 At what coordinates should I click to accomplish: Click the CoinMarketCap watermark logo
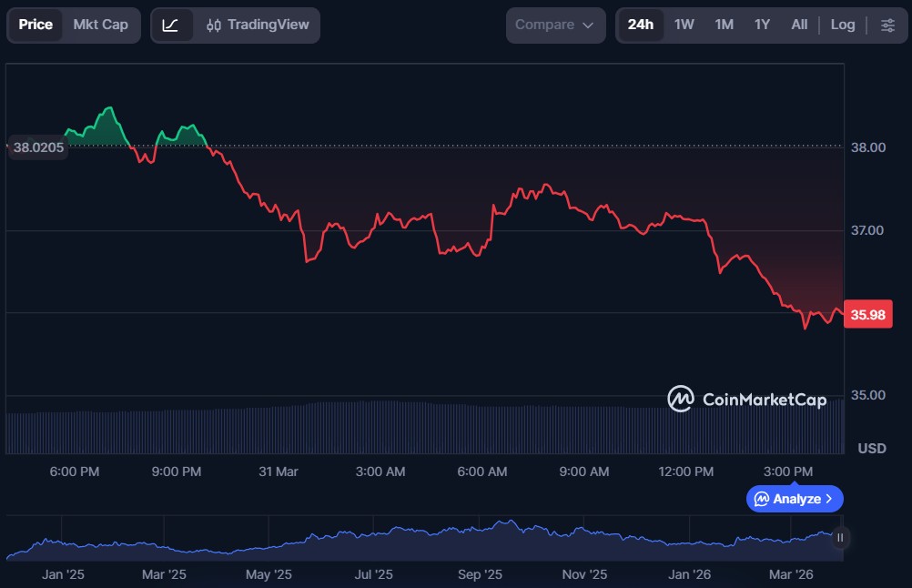point(681,399)
